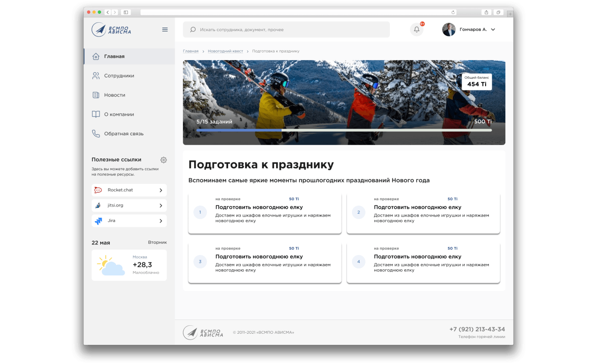Follow the Новогодний квест breadcrumb link
The height and width of the screenshot is (364, 597).
click(x=225, y=51)
